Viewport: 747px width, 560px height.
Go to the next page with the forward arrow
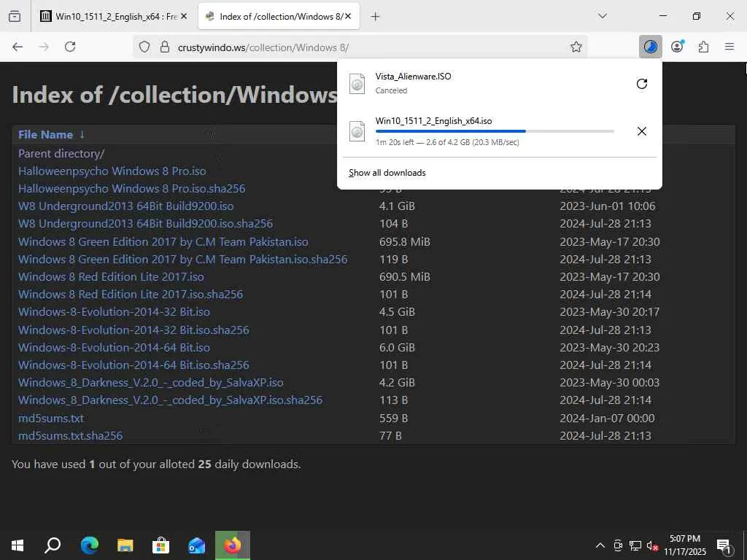(44, 47)
